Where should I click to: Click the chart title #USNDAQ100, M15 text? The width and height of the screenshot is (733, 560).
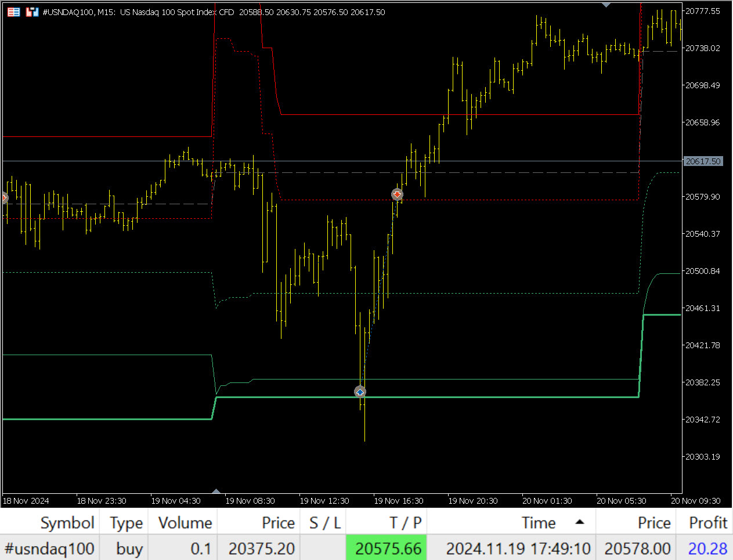tap(78, 12)
